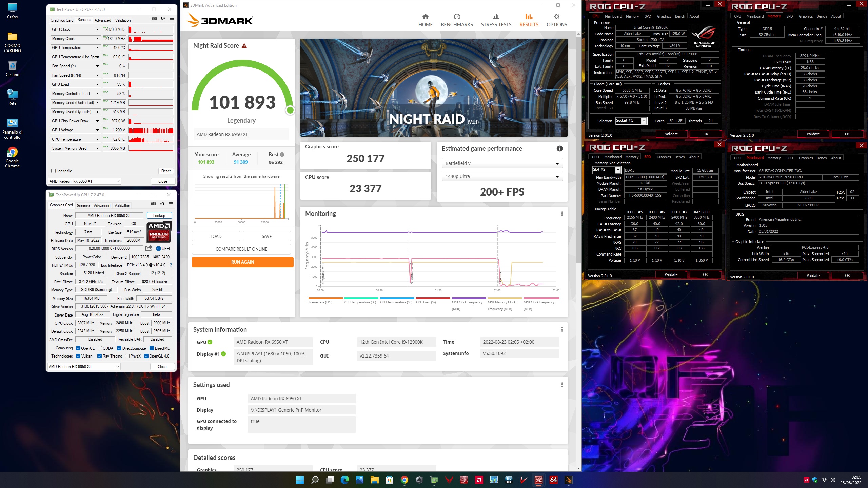The width and height of the screenshot is (868, 488).
Task: Open the Battlefield V game dropdown
Action: tap(502, 163)
